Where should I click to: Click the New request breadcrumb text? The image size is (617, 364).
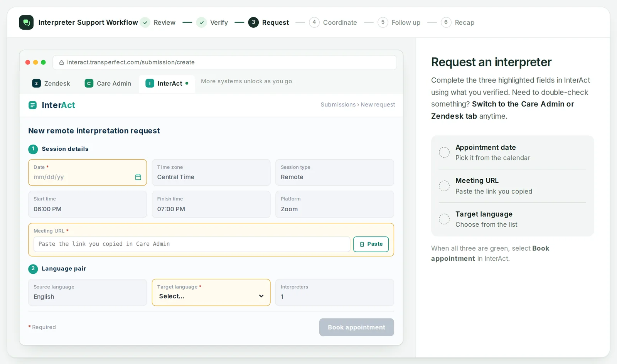click(x=378, y=104)
